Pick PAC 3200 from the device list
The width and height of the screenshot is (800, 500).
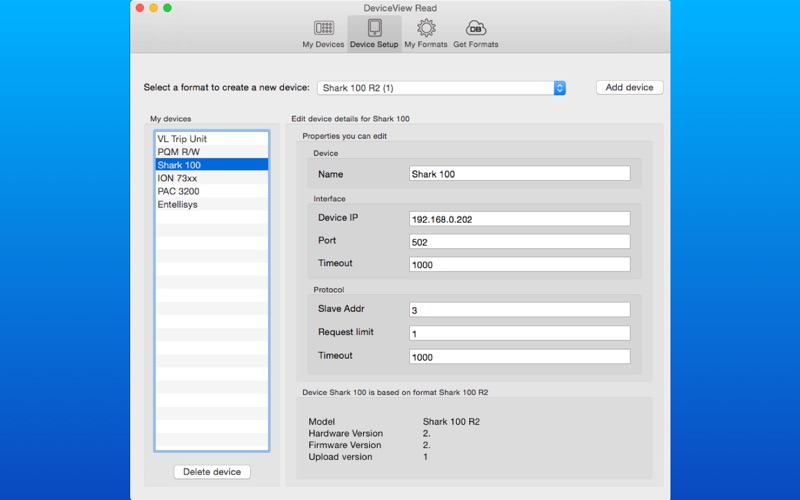tap(211, 190)
